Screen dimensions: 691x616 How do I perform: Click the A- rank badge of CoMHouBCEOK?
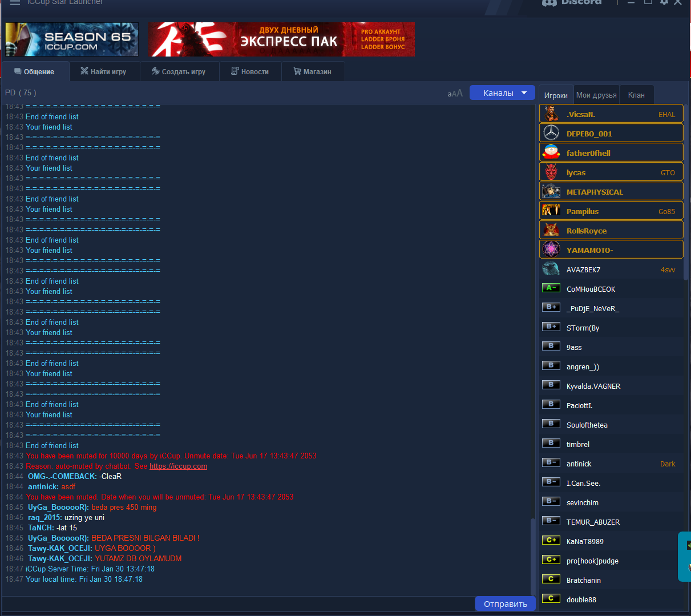[x=551, y=288]
